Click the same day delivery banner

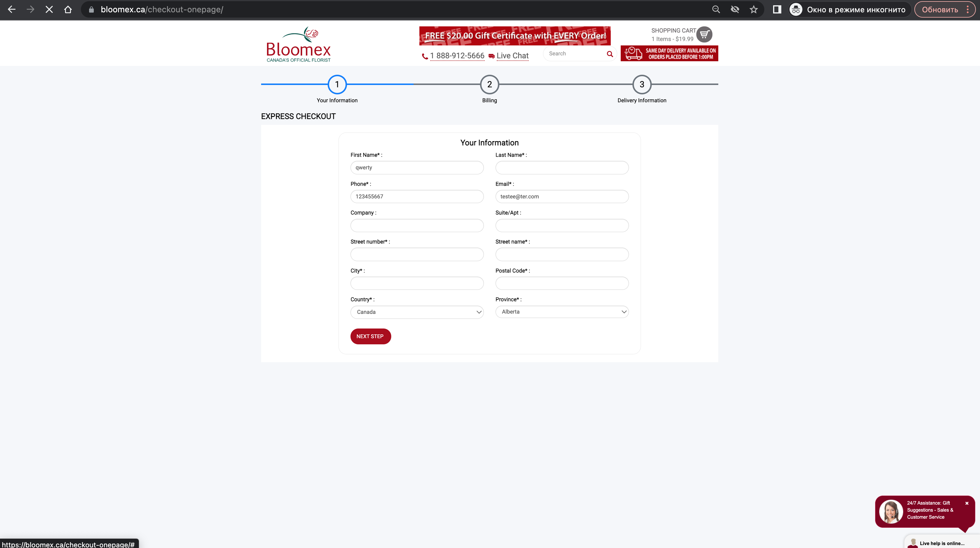click(669, 54)
